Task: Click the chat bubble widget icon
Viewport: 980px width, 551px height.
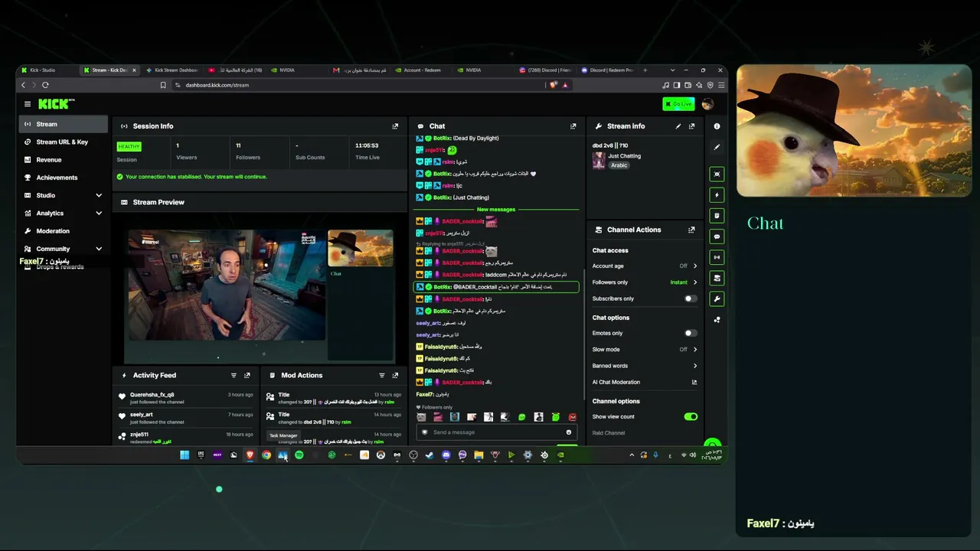Action: (717, 236)
